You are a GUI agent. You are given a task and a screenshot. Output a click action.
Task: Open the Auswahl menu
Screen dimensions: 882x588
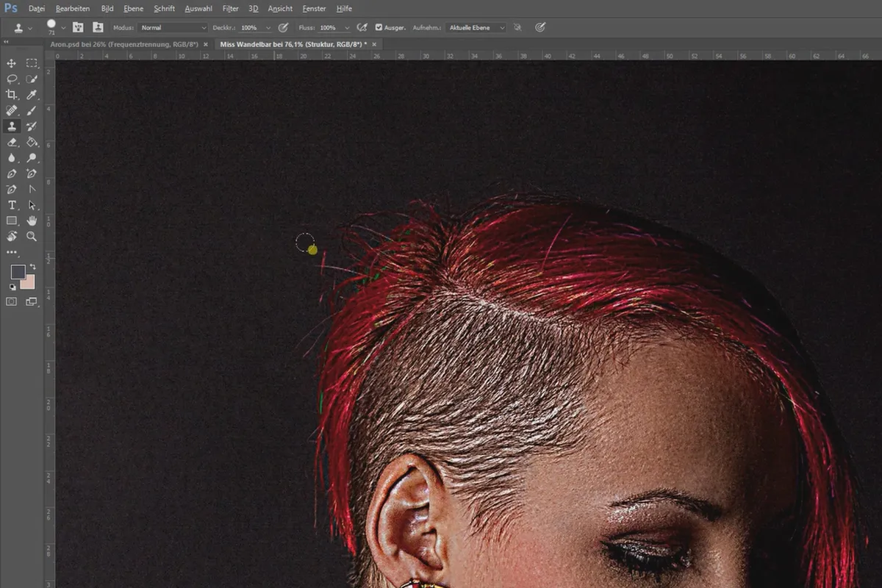point(199,9)
